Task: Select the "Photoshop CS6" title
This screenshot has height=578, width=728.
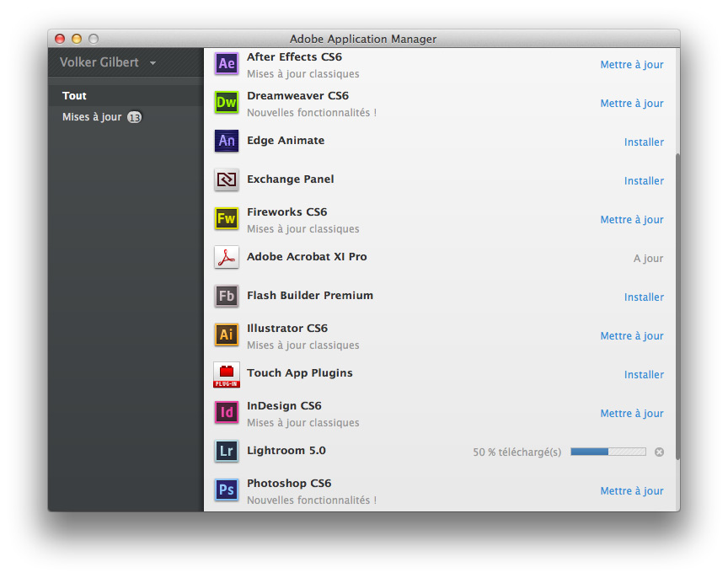Action: [x=289, y=484]
